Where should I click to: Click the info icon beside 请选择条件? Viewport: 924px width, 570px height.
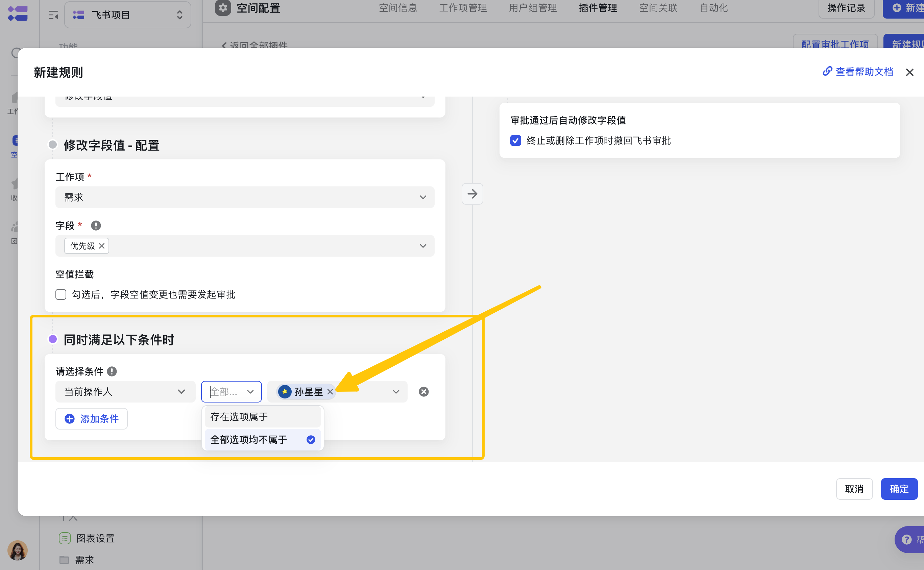112,371
